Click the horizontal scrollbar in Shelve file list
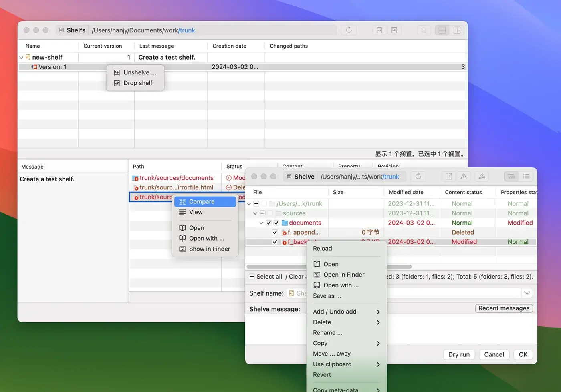The width and height of the screenshot is (561, 392). pyautogui.click(x=276, y=267)
